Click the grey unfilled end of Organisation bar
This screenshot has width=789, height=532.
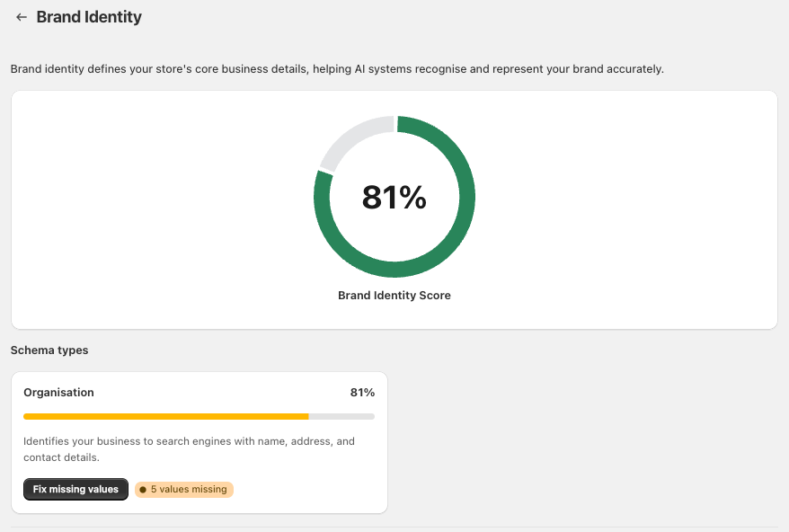pyautogui.click(x=341, y=417)
